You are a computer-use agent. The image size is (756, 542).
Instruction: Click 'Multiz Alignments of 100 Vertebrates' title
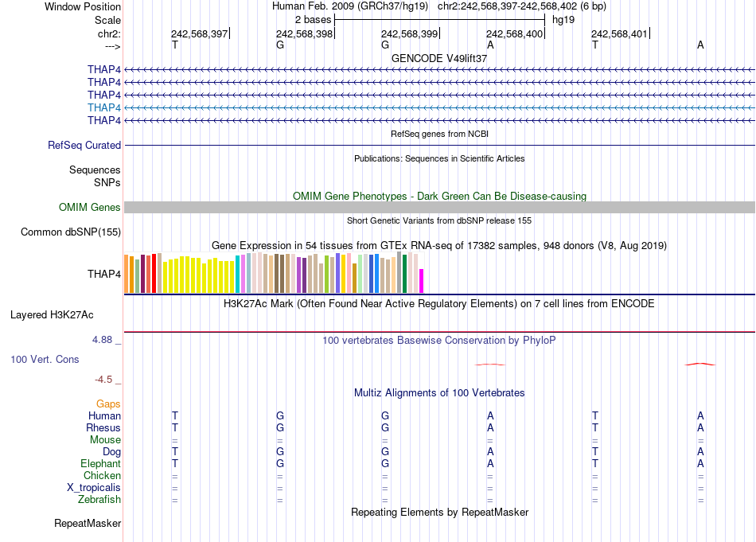click(x=439, y=393)
